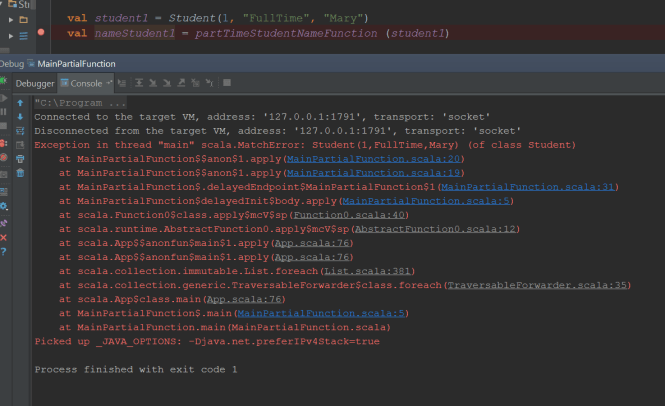Open delayedInit link MainPartialFunction.scala:5
Screen dimensions: 665x406
[x=426, y=201]
